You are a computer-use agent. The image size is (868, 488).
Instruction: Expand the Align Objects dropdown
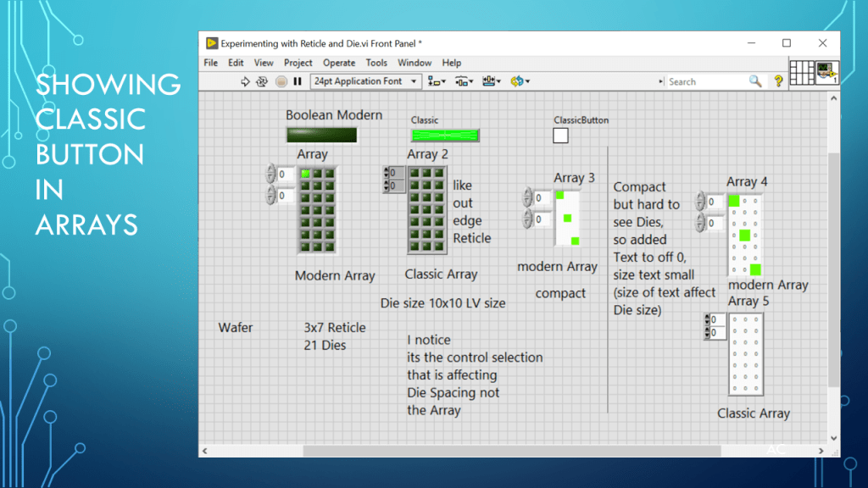click(437, 81)
